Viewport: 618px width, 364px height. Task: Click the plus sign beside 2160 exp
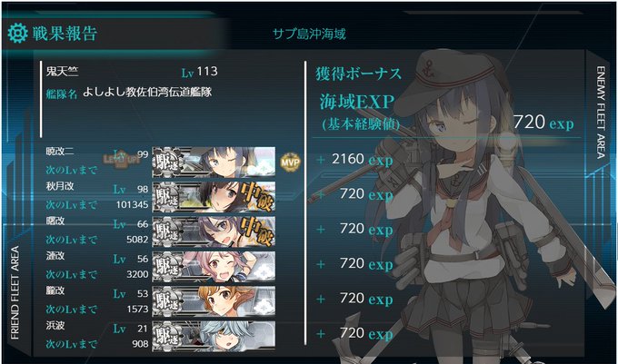pyautogui.click(x=321, y=160)
